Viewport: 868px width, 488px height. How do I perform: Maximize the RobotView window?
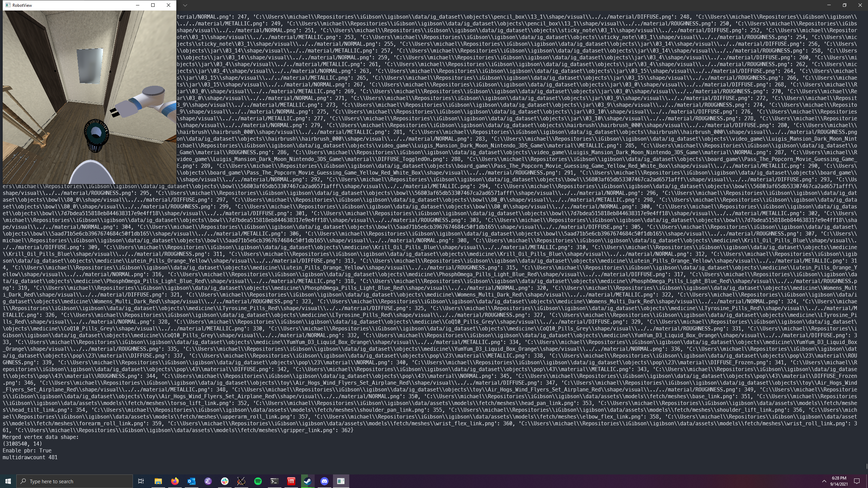click(x=153, y=5)
